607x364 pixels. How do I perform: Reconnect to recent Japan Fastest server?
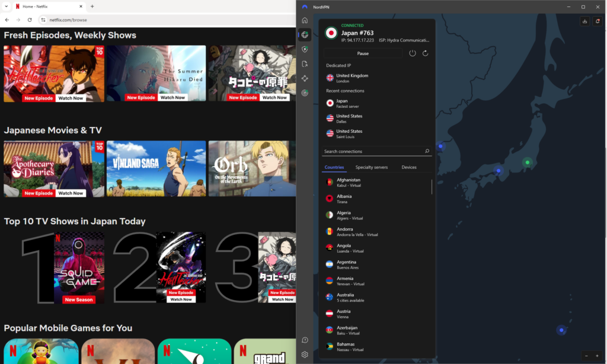point(376,103)
